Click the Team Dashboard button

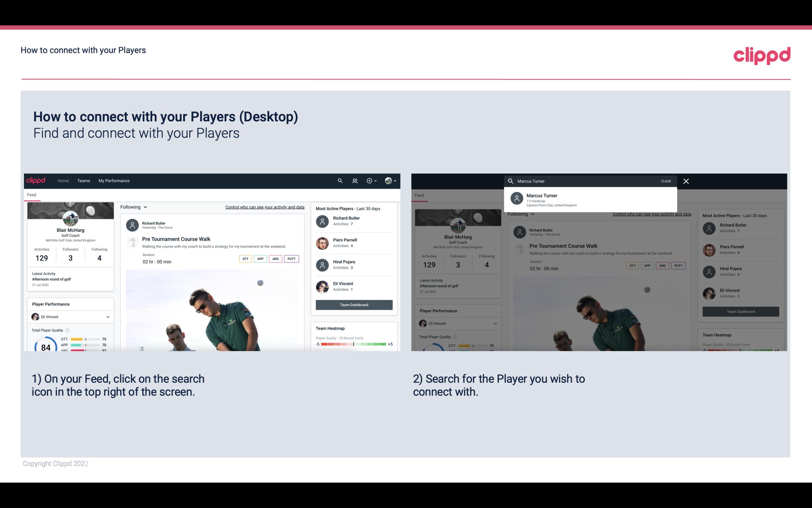click(x=354, y=304)
